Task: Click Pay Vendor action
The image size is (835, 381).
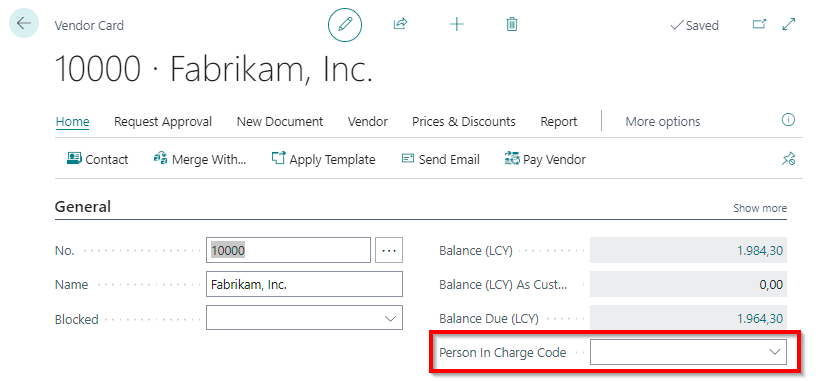Action: [545, 159]
